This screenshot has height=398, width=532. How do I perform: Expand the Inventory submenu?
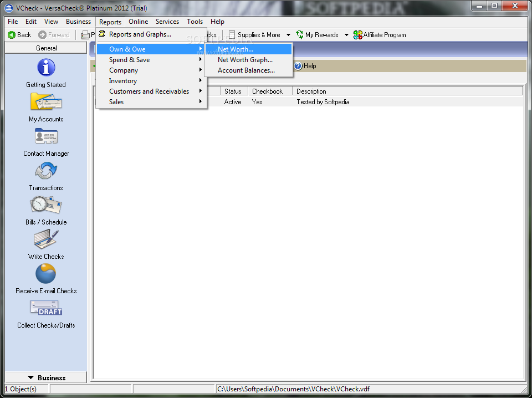[x=152, y=81]
